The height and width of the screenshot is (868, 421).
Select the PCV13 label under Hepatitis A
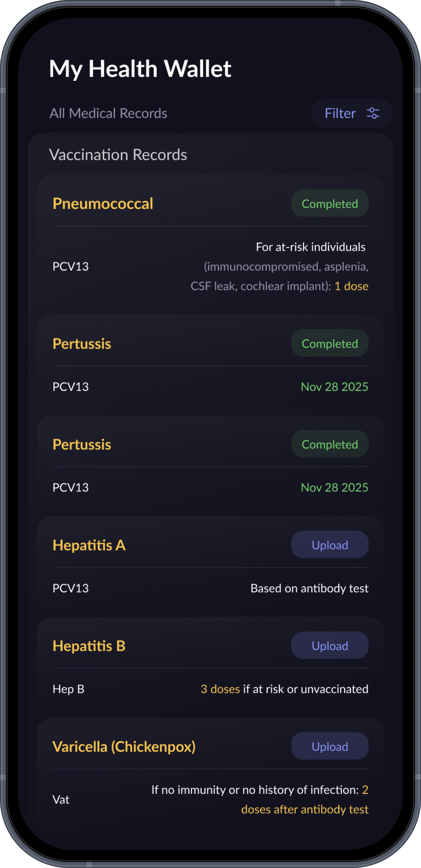coord(70,588)
